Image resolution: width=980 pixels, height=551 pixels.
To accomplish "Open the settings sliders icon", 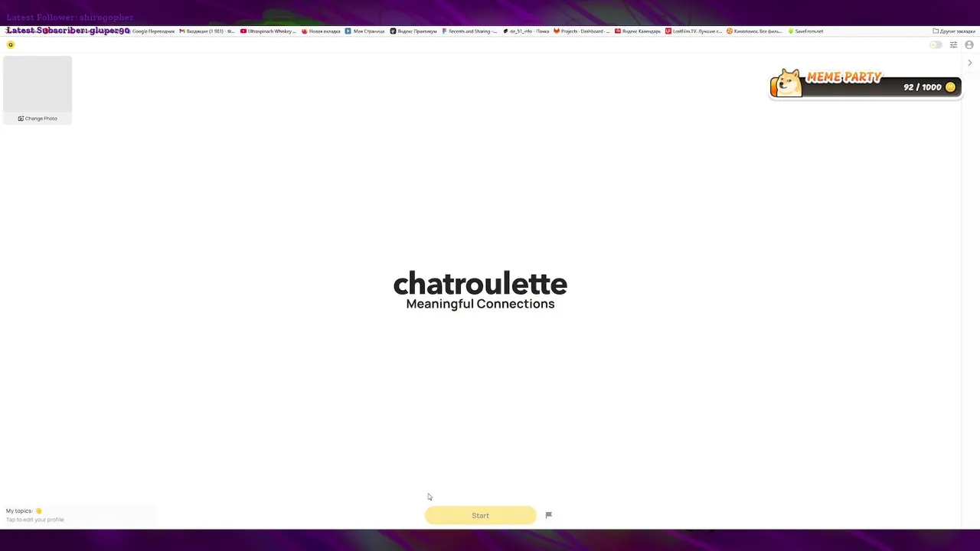I will tap(953, 45).
